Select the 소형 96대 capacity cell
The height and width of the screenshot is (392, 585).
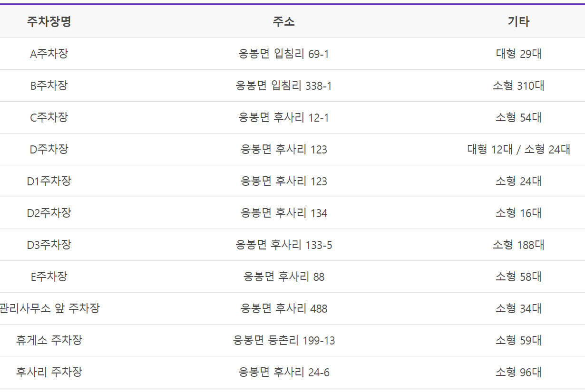click(x=518, y=372)
